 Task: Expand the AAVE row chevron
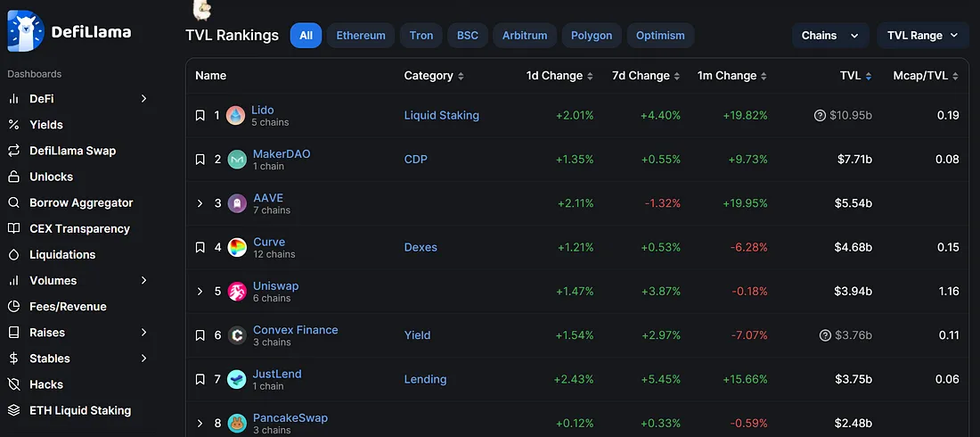[200, 203]
